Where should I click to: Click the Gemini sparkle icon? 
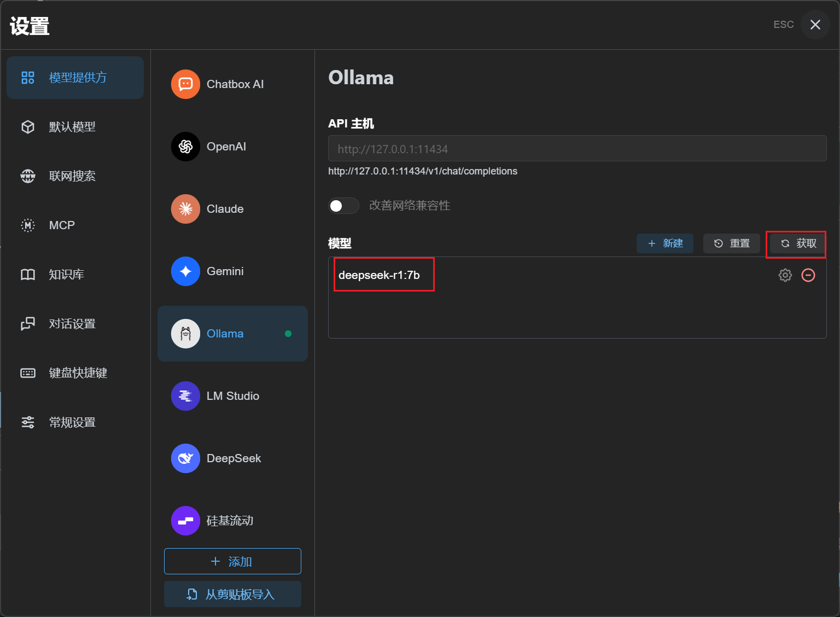coord(185,271)
